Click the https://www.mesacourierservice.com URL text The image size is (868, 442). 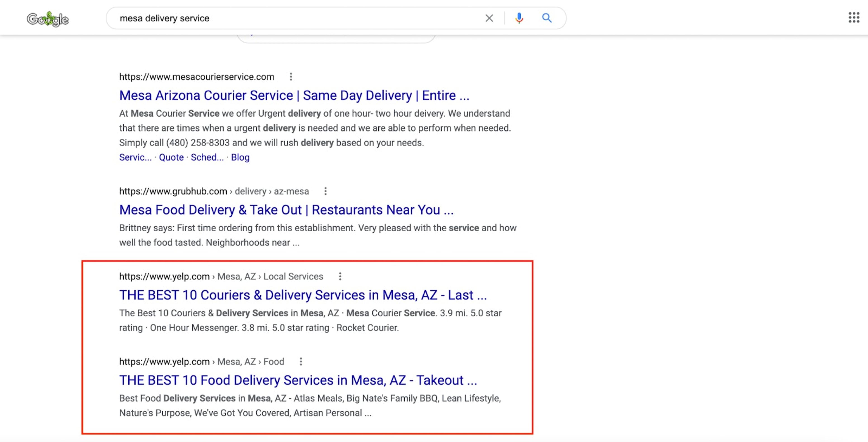click(197, 77)
